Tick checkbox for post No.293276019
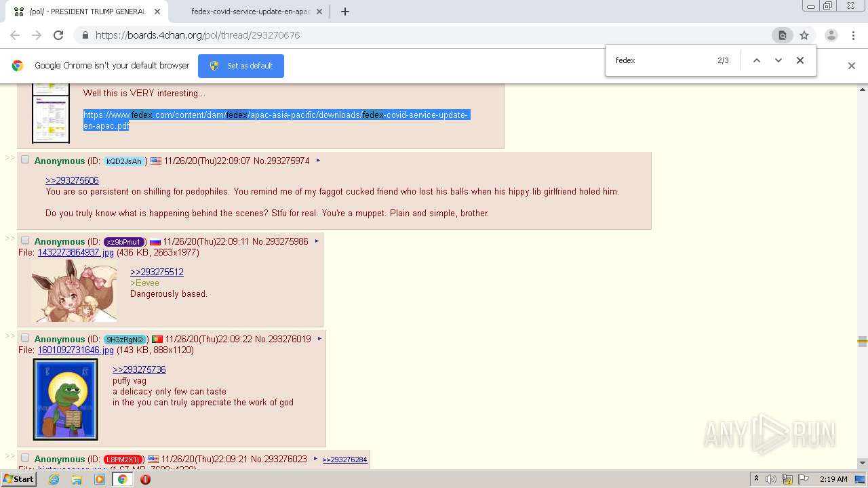 click(x=25, y=338)
